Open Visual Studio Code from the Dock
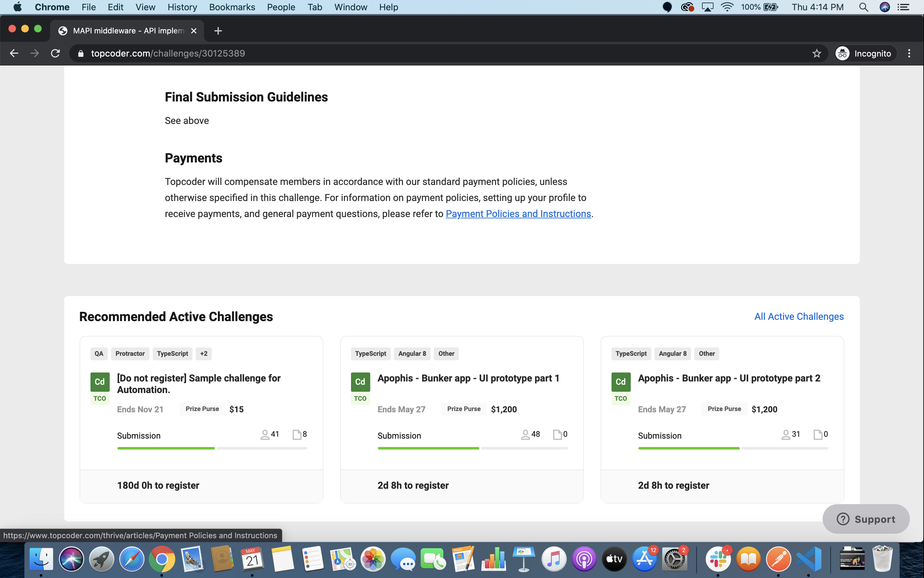This screenshot has height=578, width=924. click(809, 559)
